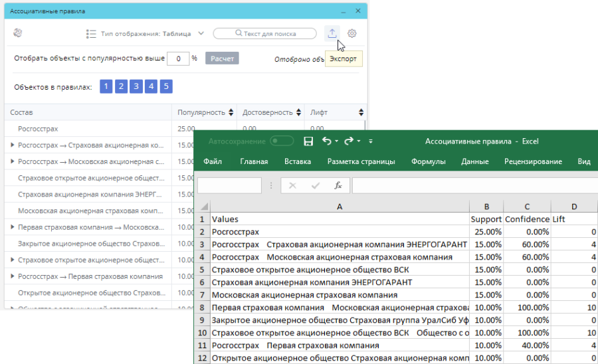This screenshot has width=598, height=364.
Task: Click the Export upload icon
Action: pyautogui.click(x=332, y=33)
